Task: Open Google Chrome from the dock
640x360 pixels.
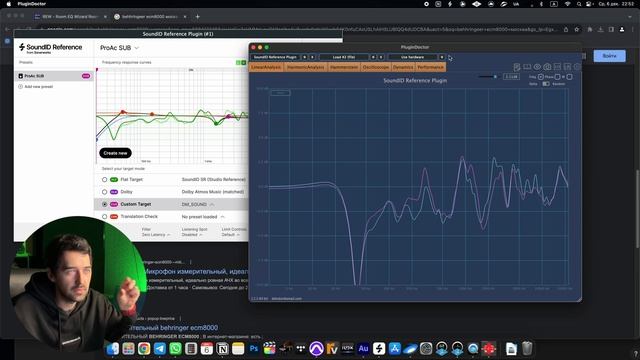Action: coord(144,349)
